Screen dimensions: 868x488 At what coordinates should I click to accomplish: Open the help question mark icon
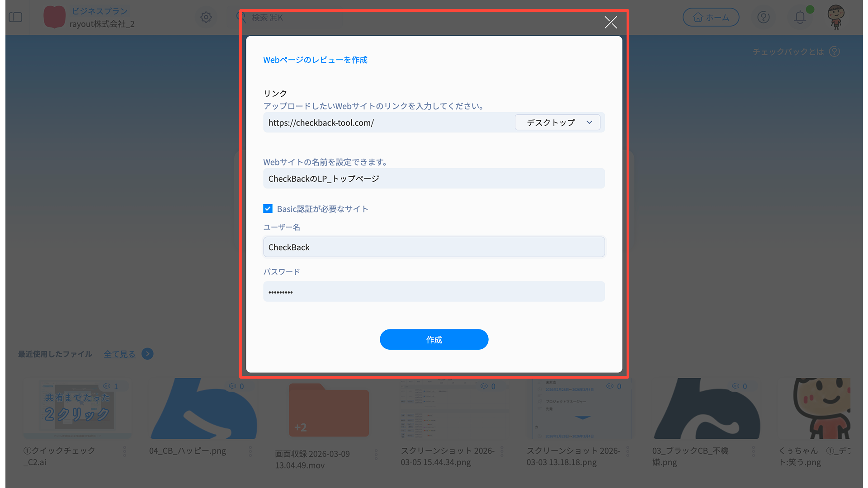(763, 17)
